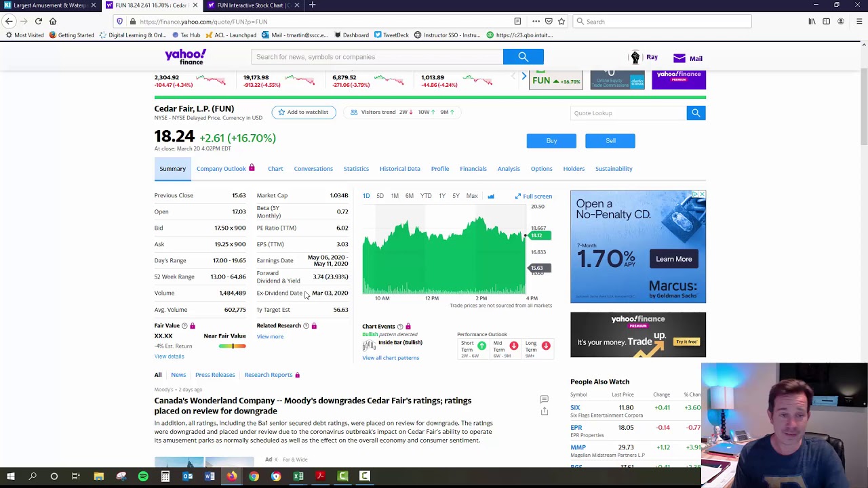The image size is (868, 488).
Task: Open Excel from the taskbar
Action: tap(298, 476)
